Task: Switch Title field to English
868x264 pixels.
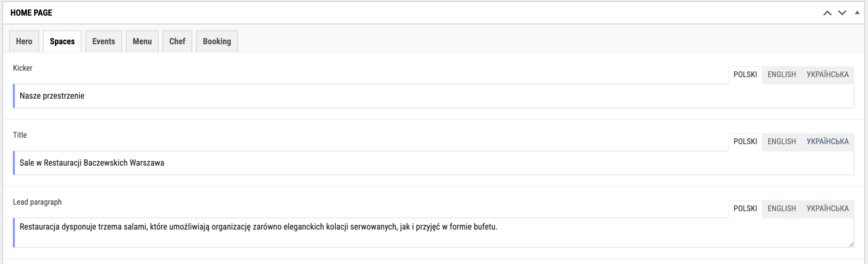Action: point(782,142)
